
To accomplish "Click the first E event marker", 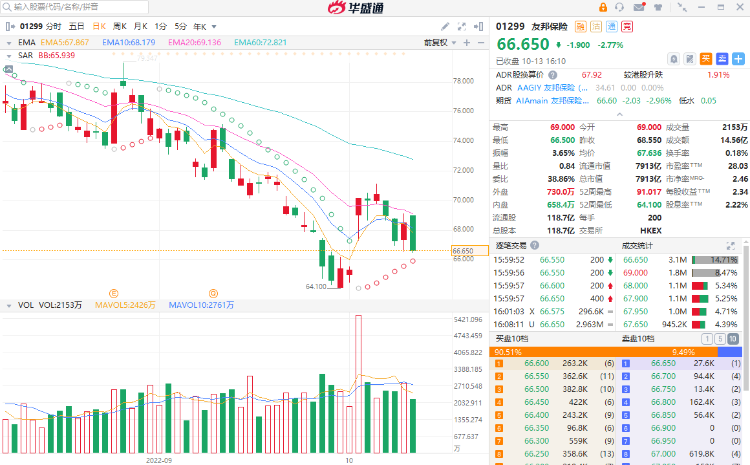I will [114, 293].
